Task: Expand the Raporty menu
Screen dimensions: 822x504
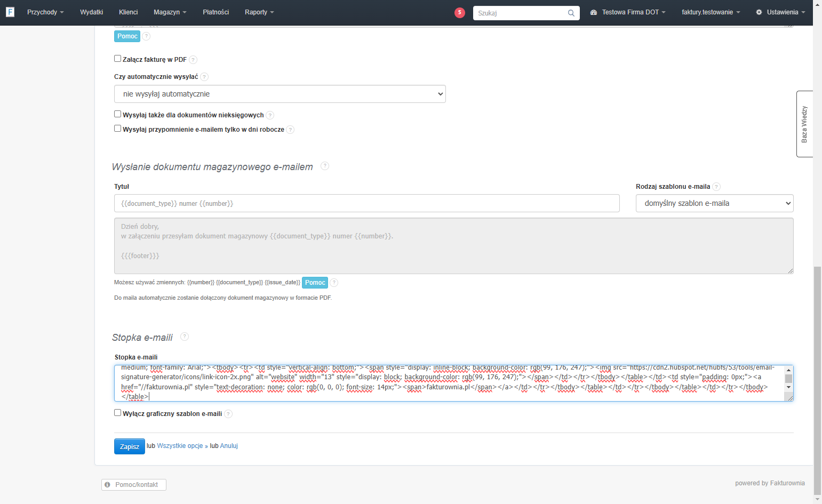Action: click(259, 12)
